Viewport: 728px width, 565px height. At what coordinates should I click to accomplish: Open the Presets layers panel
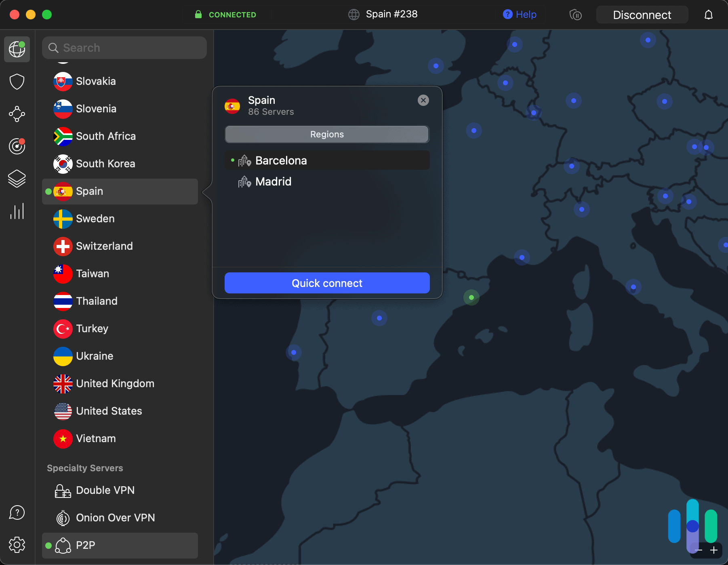pyautogui.click(x=17, y=179)
